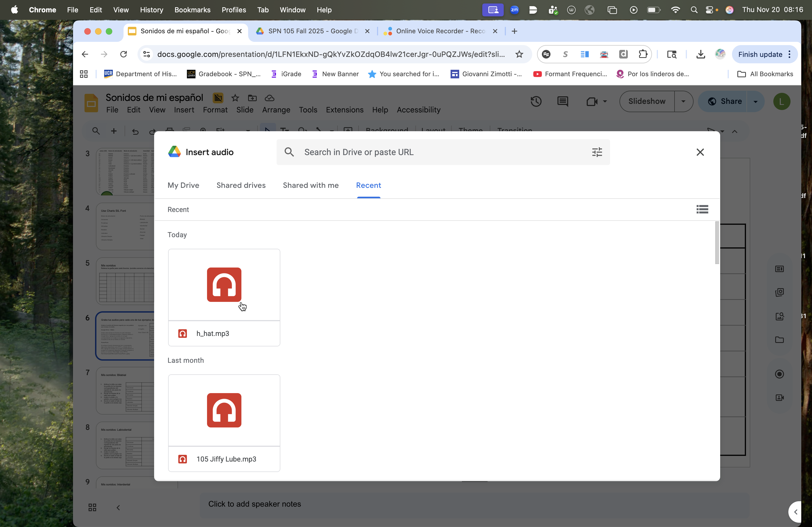Open Chrome three-dot menu

point(789,54)
